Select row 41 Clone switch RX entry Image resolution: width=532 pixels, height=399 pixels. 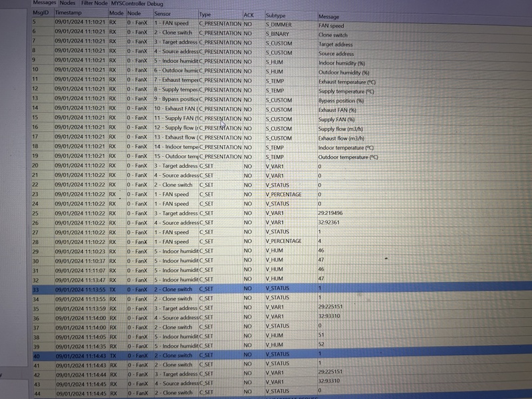point(281,364)
